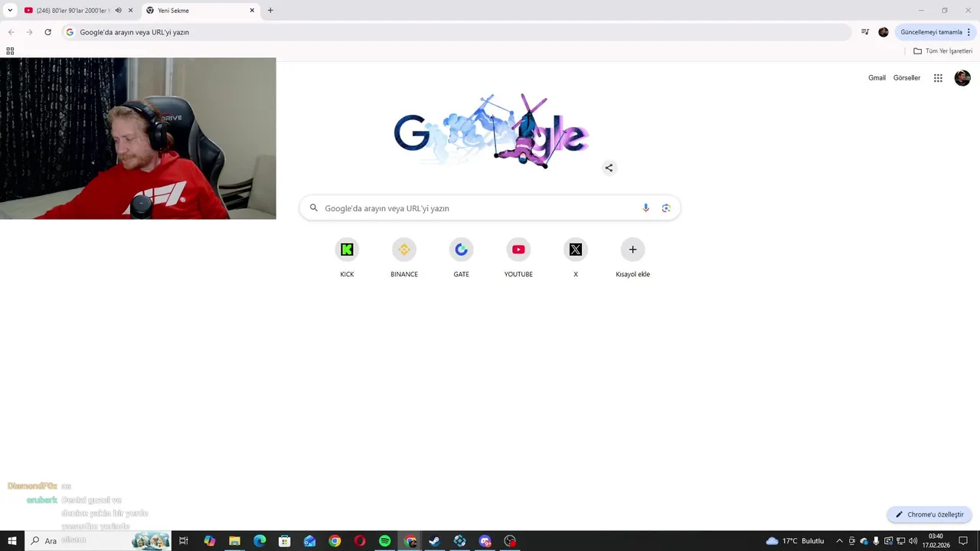The width and height of the screenshot is (980, 551).
Task: Open the tab search dropdown
Action: pyautogui.click(x=10, y=10)
